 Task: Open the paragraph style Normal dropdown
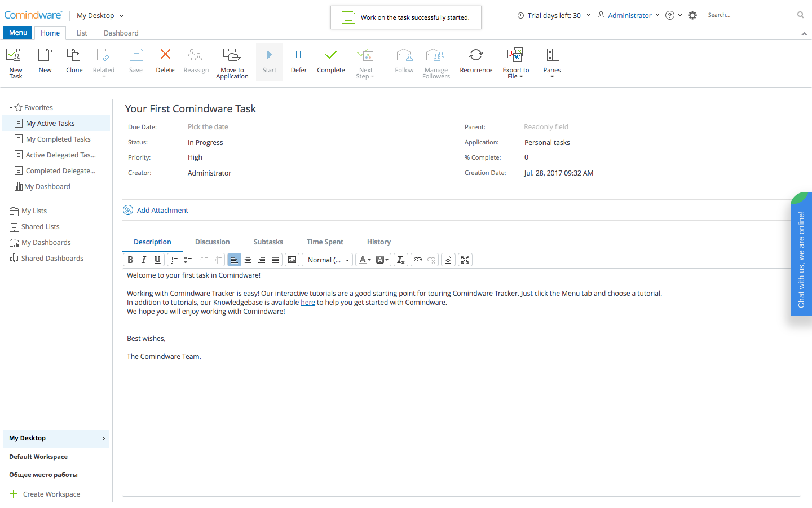click(328, 260)
